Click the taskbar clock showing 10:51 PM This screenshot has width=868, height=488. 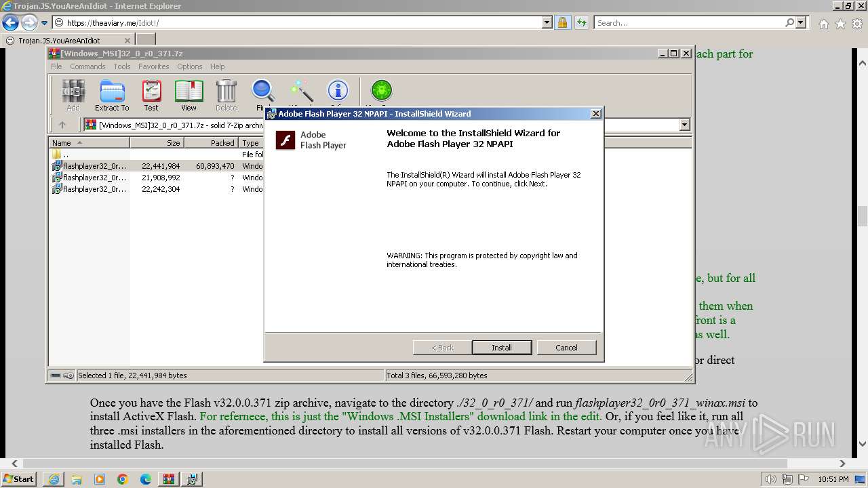833,479
